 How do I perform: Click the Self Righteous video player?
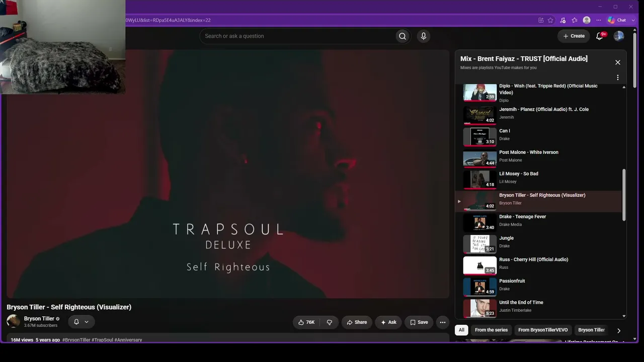click(227, 173)
